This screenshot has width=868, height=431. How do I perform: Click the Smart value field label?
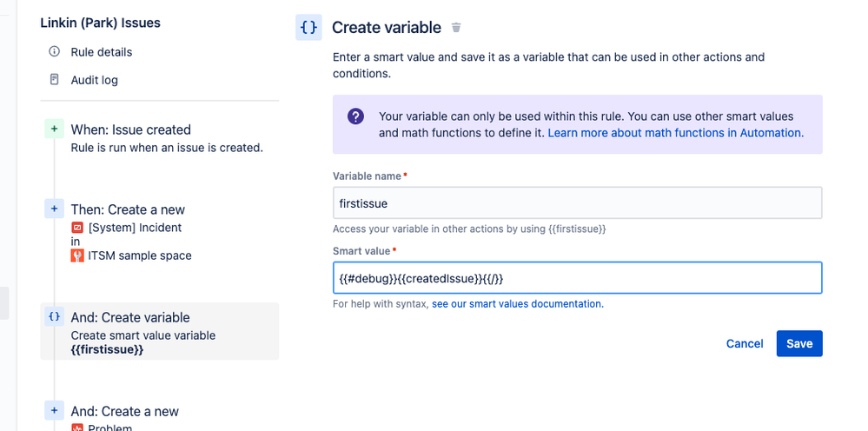(x=361, y=250)
